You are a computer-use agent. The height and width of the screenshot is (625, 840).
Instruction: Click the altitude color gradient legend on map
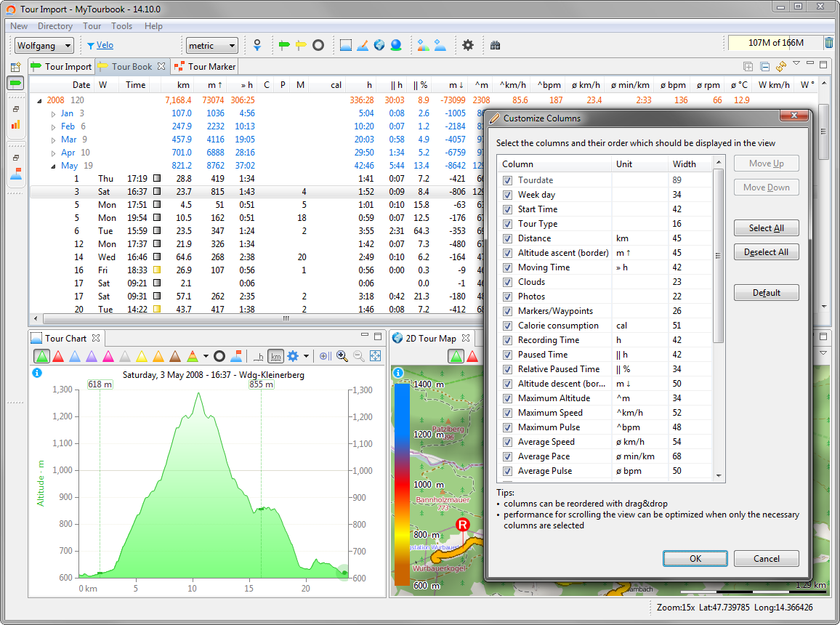tap(402, 485)
